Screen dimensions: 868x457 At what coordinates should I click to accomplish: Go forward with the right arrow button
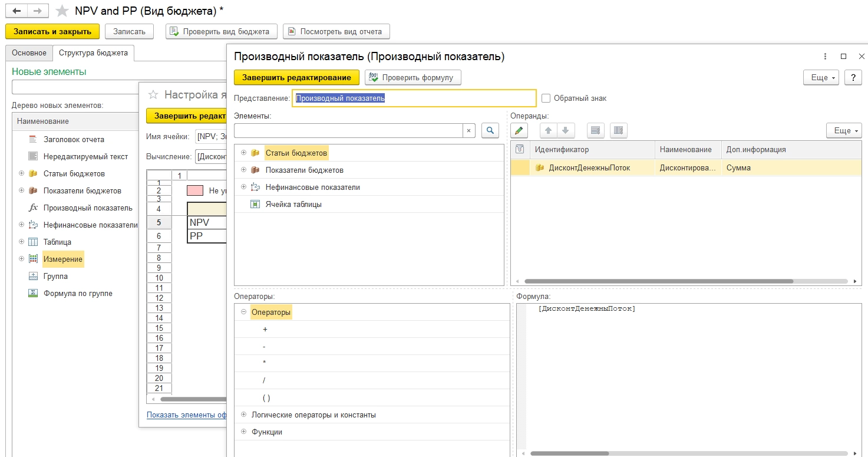coord(37,11)
